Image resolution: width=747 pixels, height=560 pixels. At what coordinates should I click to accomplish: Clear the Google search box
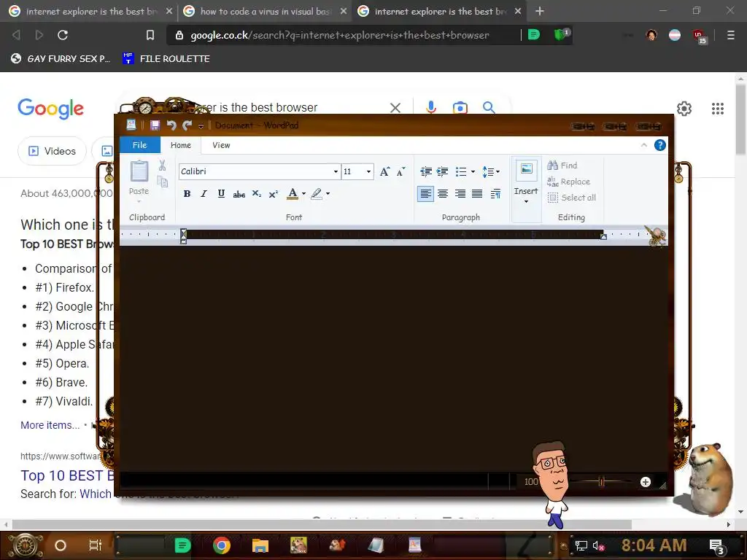(x=395, y=108)
